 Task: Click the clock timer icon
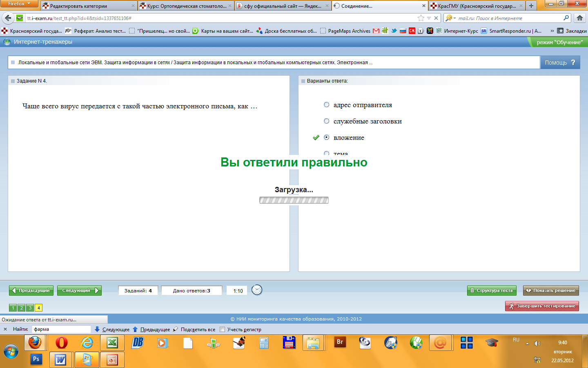pos(257,290)
